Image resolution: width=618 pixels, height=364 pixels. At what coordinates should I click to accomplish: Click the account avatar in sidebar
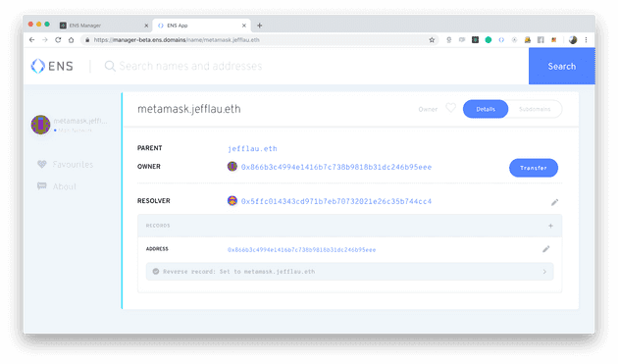40,125
